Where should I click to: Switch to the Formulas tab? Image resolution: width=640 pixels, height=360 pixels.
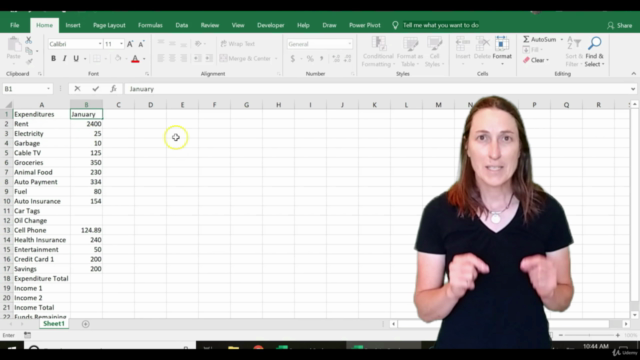150,25
